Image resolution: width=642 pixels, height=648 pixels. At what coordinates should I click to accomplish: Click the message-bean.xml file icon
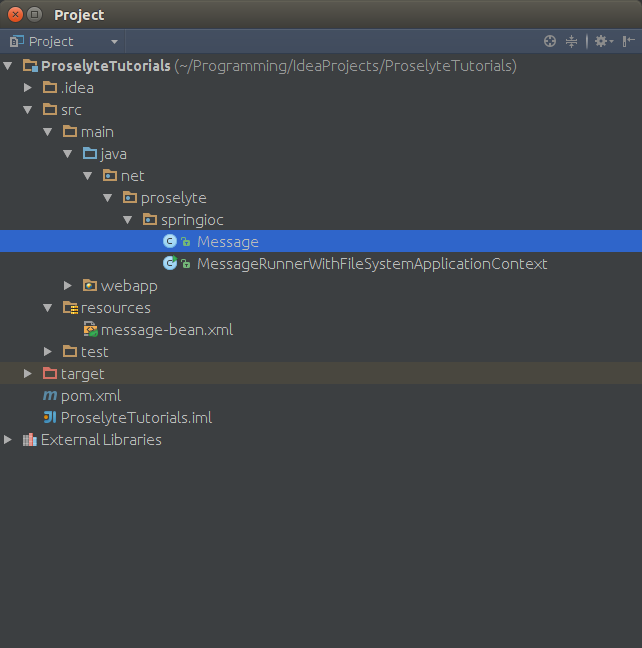pos(90,330)
